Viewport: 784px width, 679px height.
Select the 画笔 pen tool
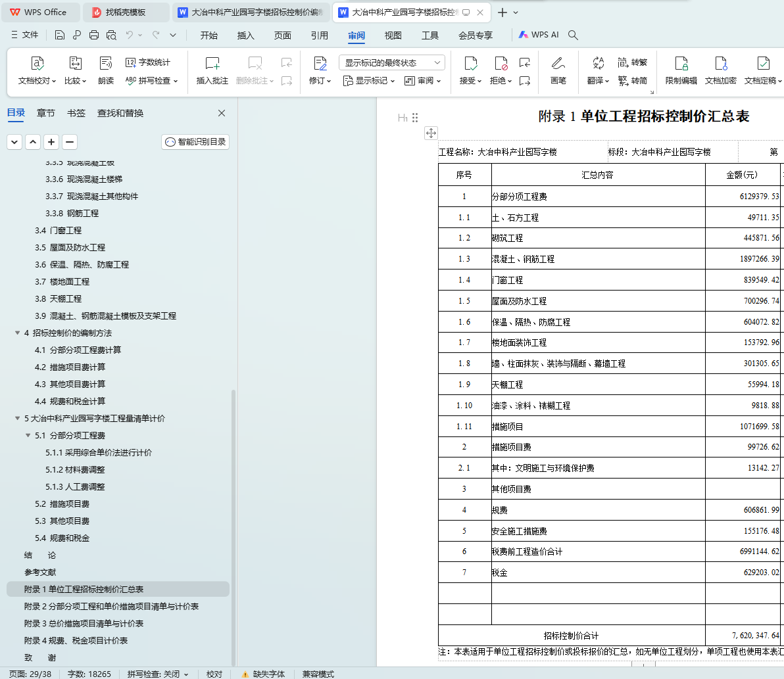[x=558, y=70]
